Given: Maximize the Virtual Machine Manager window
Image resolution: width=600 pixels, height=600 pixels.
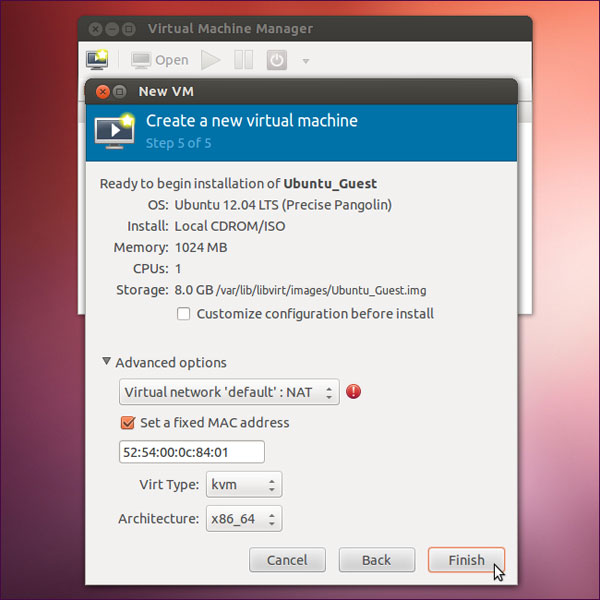Looking at the screenshot, I should point(129,29).
